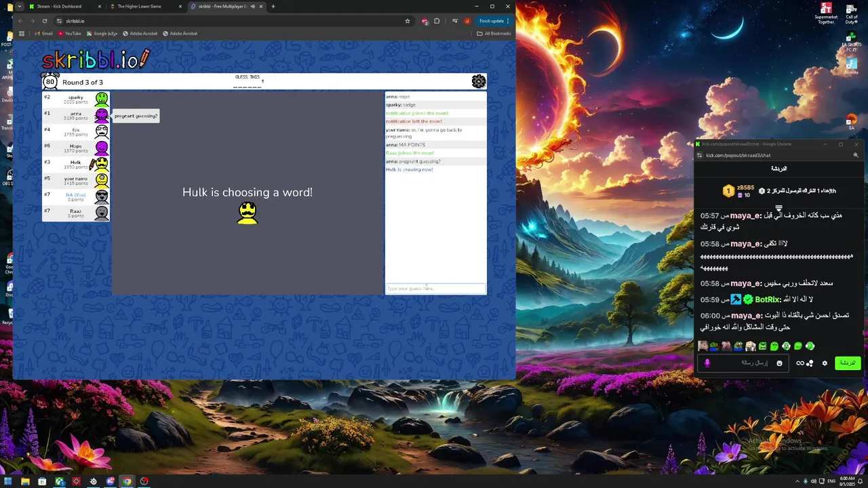The height and width of the screenshot is (488, 868).
Task: Insert last green emote in Kick emote row
Action: [x=810, y=346]
